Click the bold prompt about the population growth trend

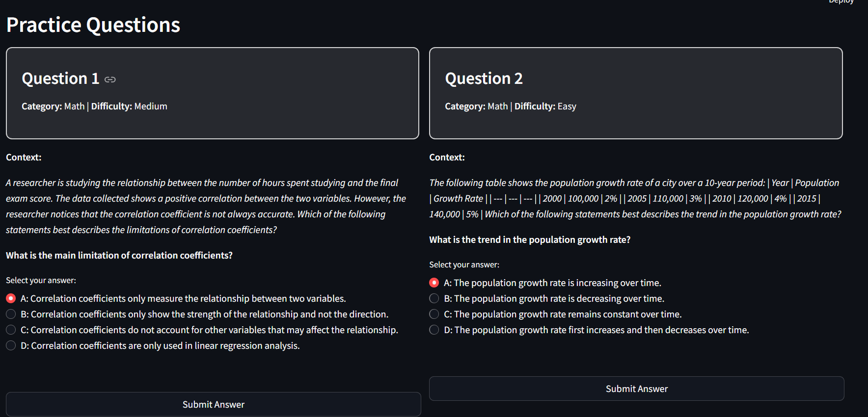click(x=529, y=239)
